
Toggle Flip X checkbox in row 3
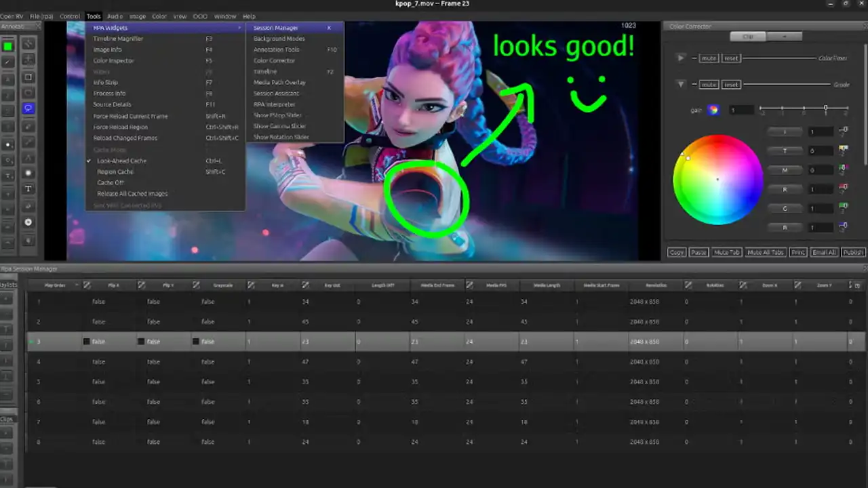[86, 342]
